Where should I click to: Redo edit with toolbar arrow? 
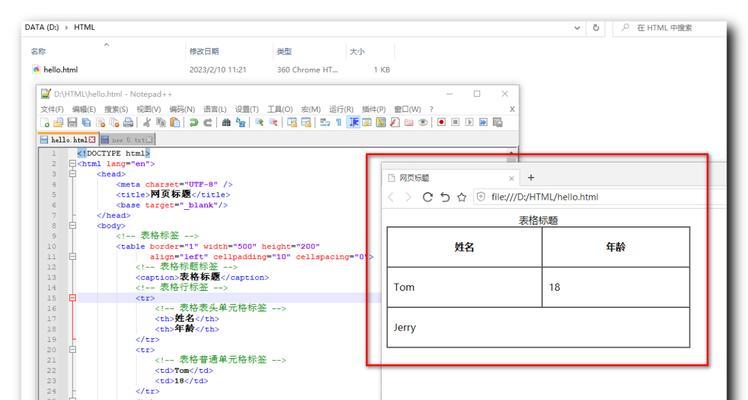pos(208,123)
